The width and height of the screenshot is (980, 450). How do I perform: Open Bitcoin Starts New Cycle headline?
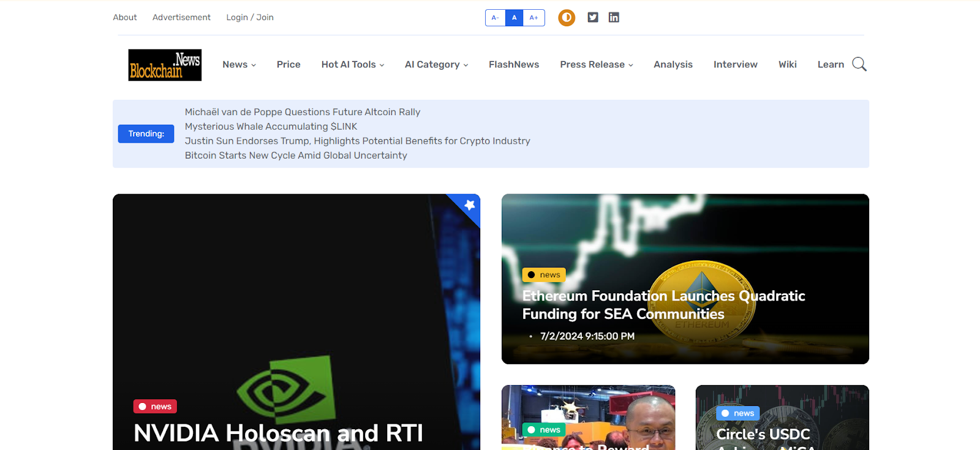point(296,156)
